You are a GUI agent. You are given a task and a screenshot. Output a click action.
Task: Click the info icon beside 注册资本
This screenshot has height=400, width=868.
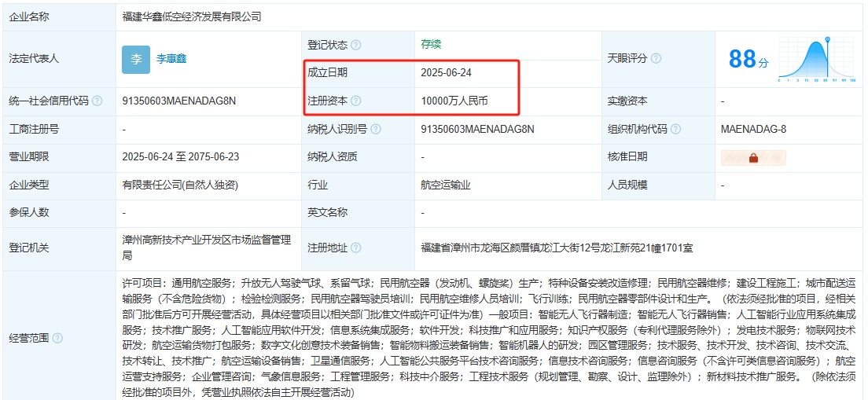click(356, 101)
